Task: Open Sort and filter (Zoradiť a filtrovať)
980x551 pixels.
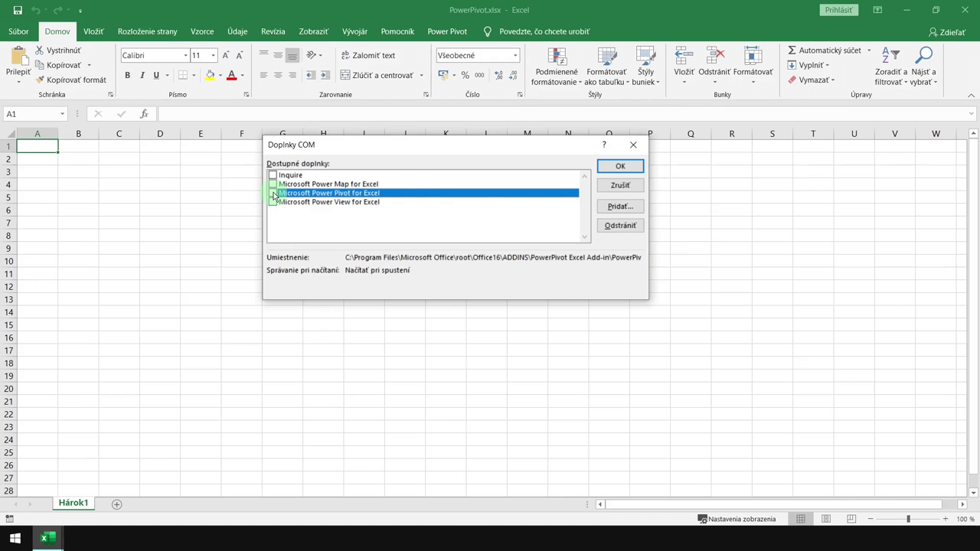Action: [890, 66]
